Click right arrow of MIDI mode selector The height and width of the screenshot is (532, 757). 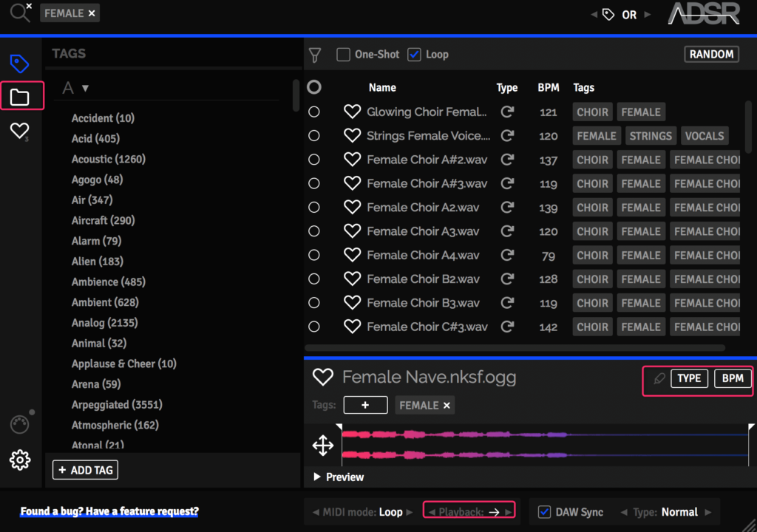point(410,512)
